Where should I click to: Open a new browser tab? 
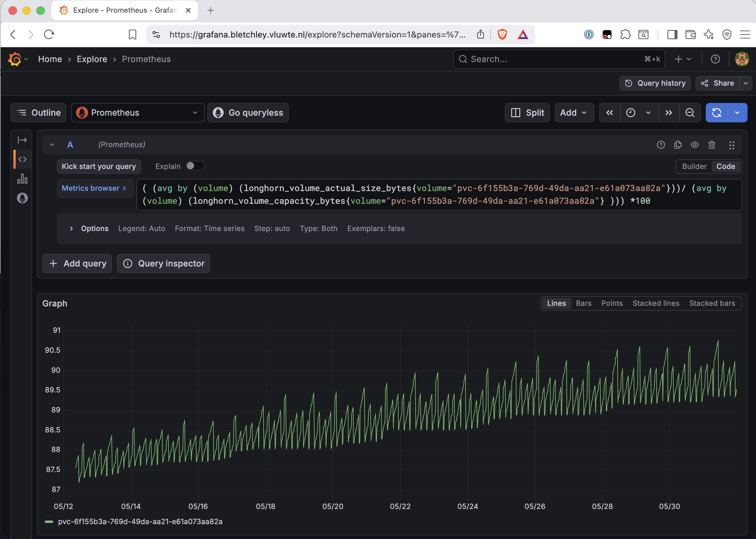click(210, 10)
